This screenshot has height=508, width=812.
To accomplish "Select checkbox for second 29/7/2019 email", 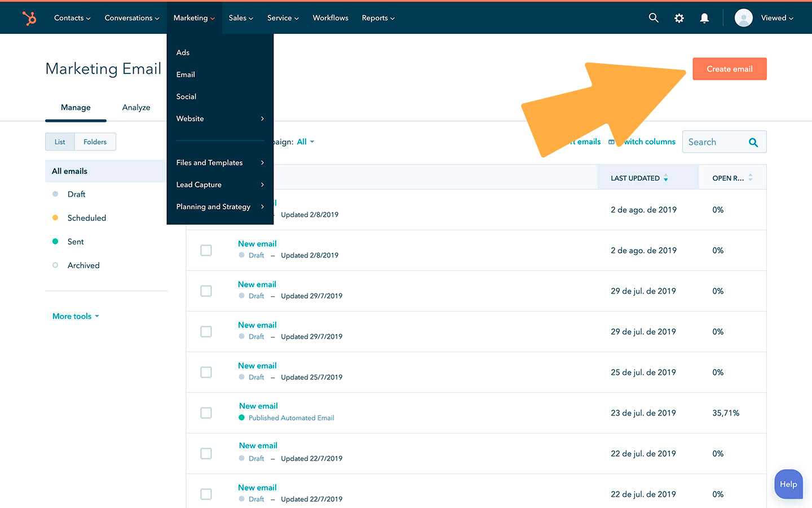I will (x=206, y=331).
